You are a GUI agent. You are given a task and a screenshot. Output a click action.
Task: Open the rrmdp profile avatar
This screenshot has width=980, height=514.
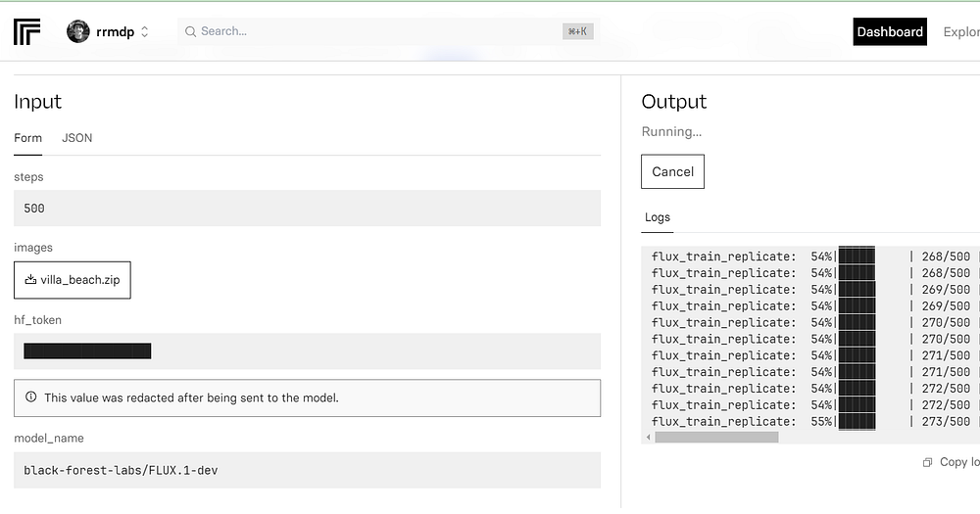[x=78, y=31]
